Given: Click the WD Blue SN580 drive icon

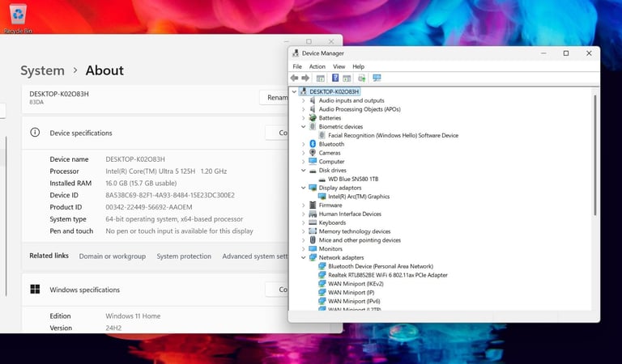Looking at the screenshot, I should 322,179.
